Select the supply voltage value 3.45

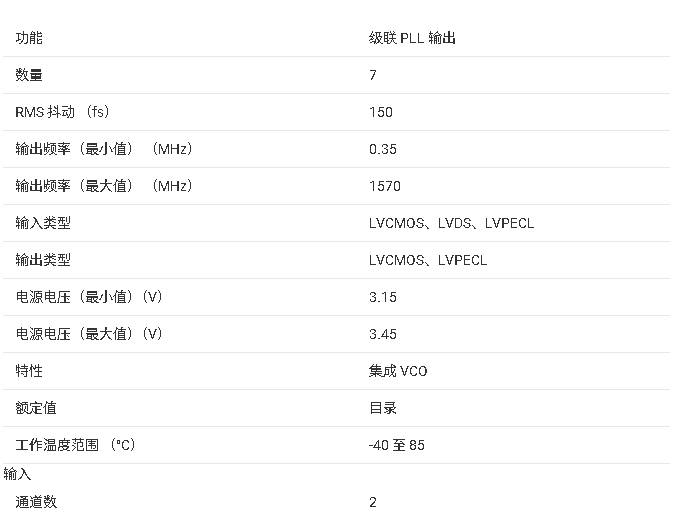383,334
